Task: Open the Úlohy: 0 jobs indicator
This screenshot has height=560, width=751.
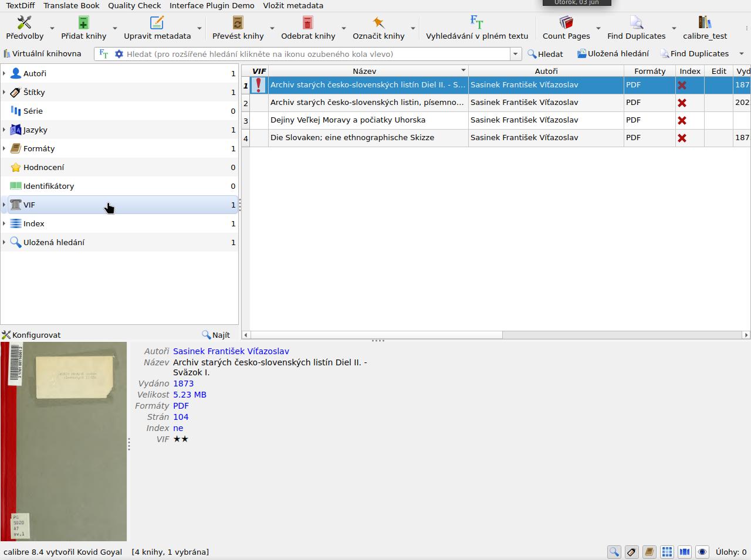Action: pyautogui.click(x=730, y=552)
